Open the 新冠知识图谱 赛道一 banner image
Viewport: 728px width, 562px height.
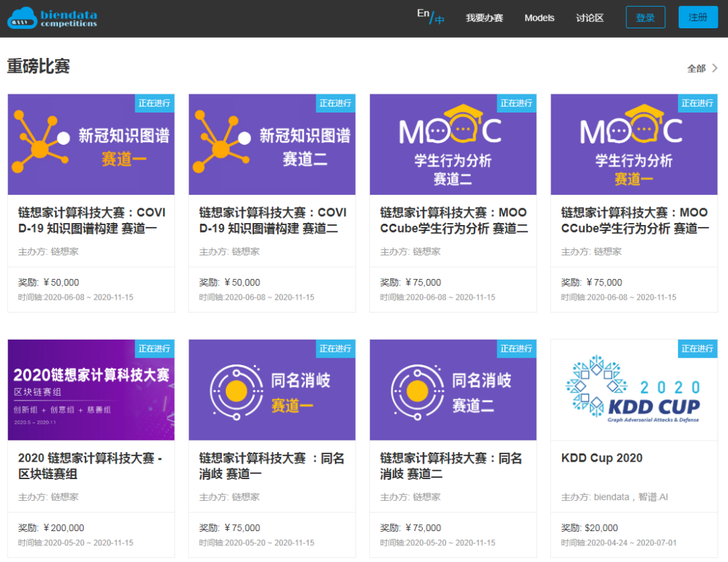click(91, 144)
